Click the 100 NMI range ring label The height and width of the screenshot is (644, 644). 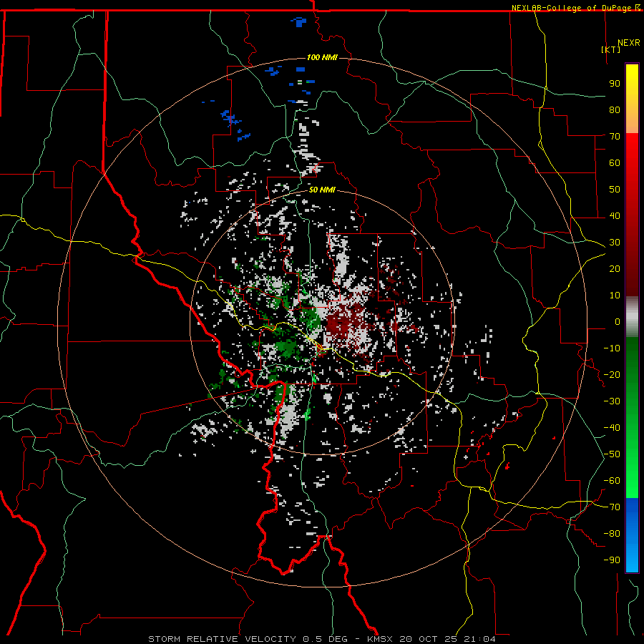(321, 57)
